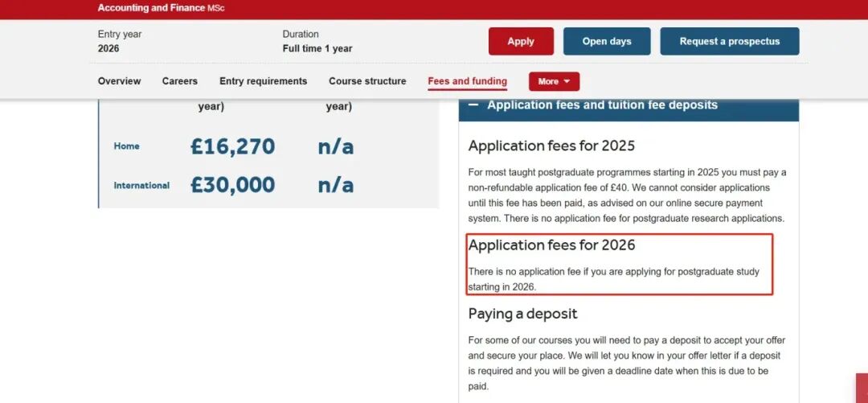
Task: Click the Application fees for 2026 heading
Action: click(x=551, y=245)
